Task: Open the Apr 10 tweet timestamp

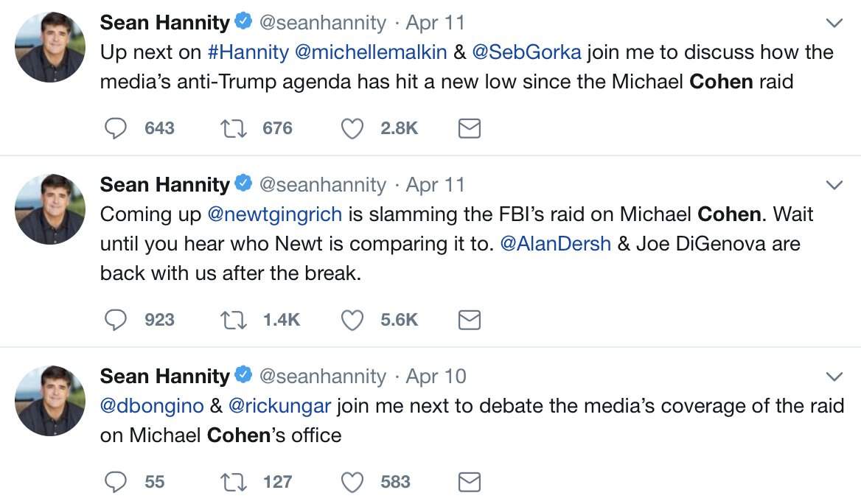Action: (x=436, y=377)
